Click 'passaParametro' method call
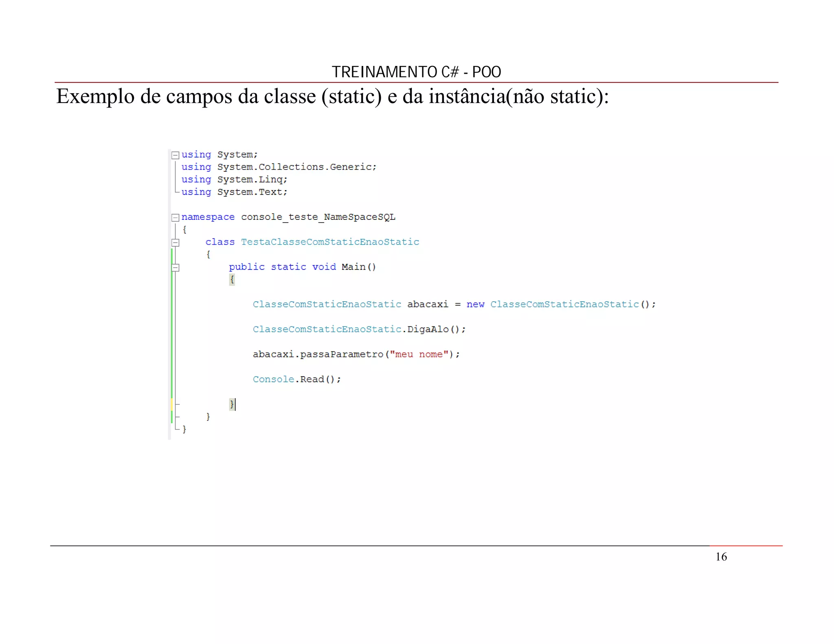 pyautogui.click(x=342, y=354)
